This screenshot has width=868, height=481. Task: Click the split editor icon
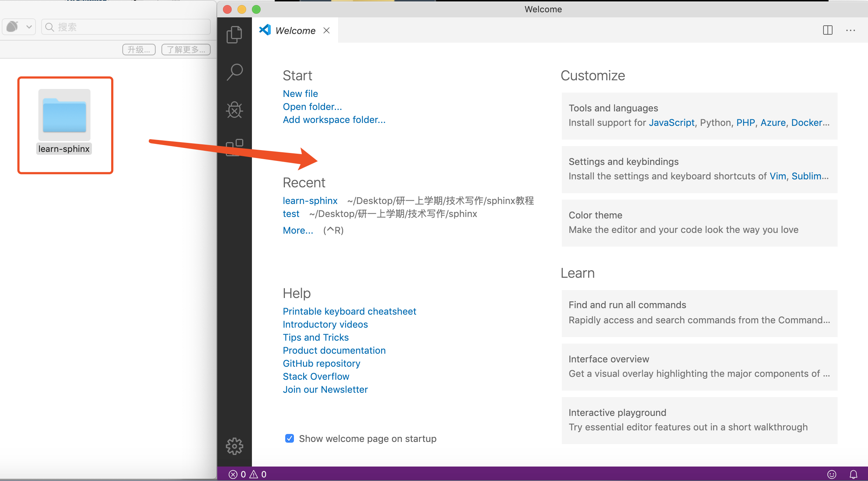pos(827,30)
